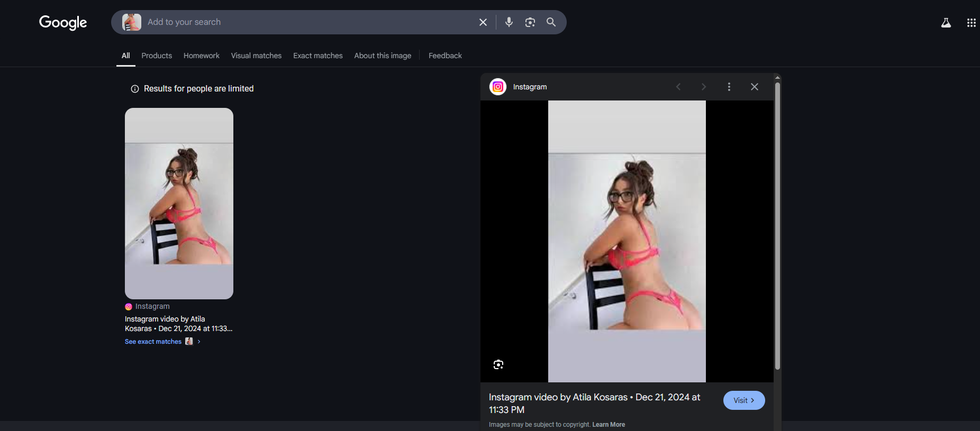Go to previous result with left arrow
The width and height of the screenshot is (980, 431).
click(678, 87)
